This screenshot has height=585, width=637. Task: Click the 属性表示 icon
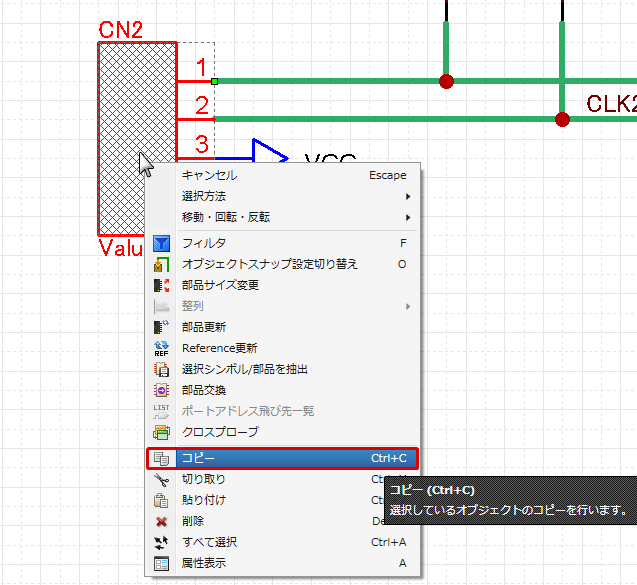tap(161, 563)
